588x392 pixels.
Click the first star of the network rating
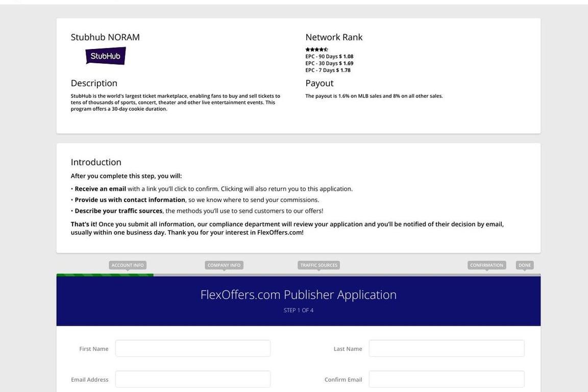307,48
